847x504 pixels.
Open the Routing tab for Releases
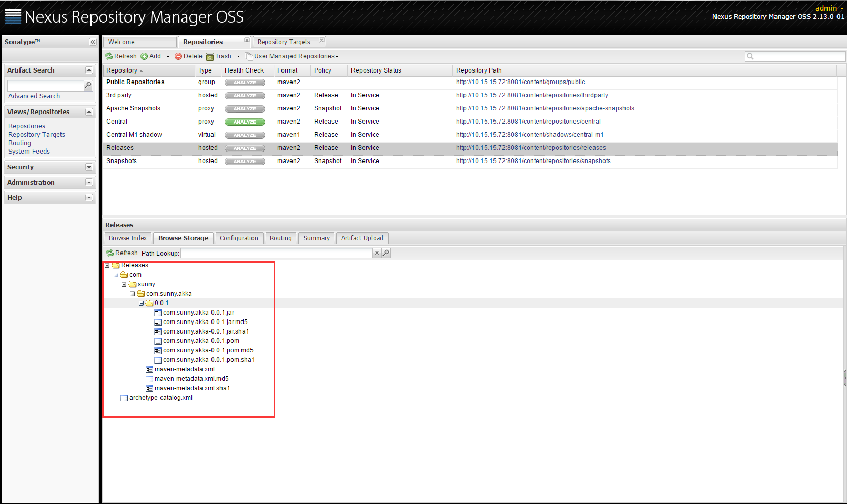point(280,238)
